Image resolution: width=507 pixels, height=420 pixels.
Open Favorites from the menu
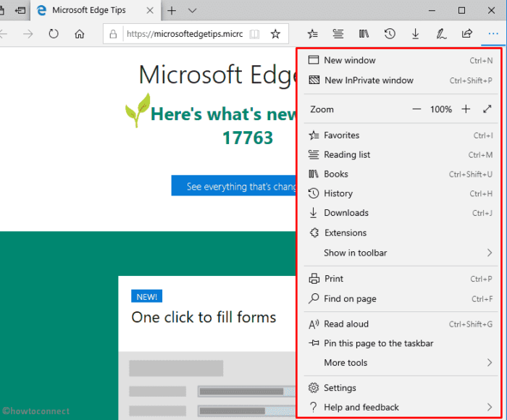[x=401, y=135]
